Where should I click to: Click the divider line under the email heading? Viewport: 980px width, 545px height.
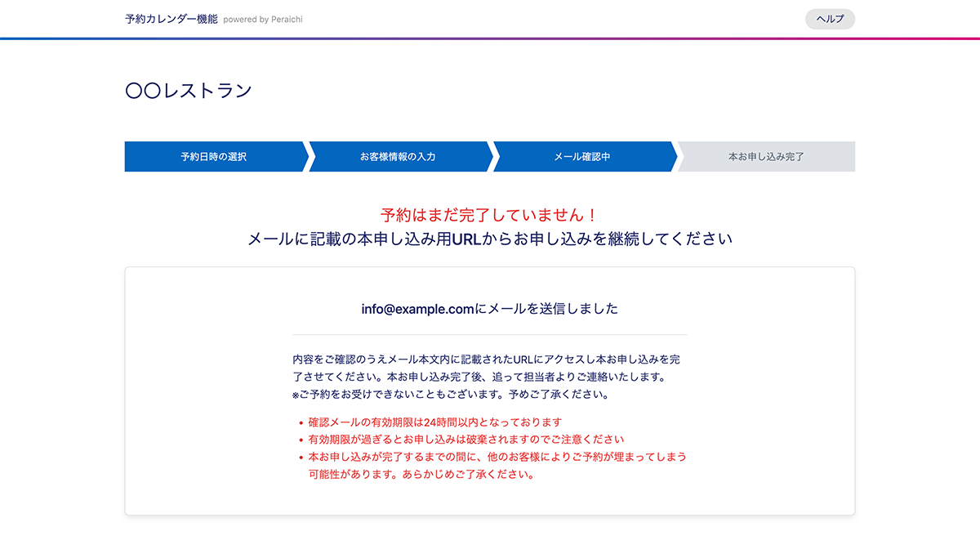click(x=489, y=335)
